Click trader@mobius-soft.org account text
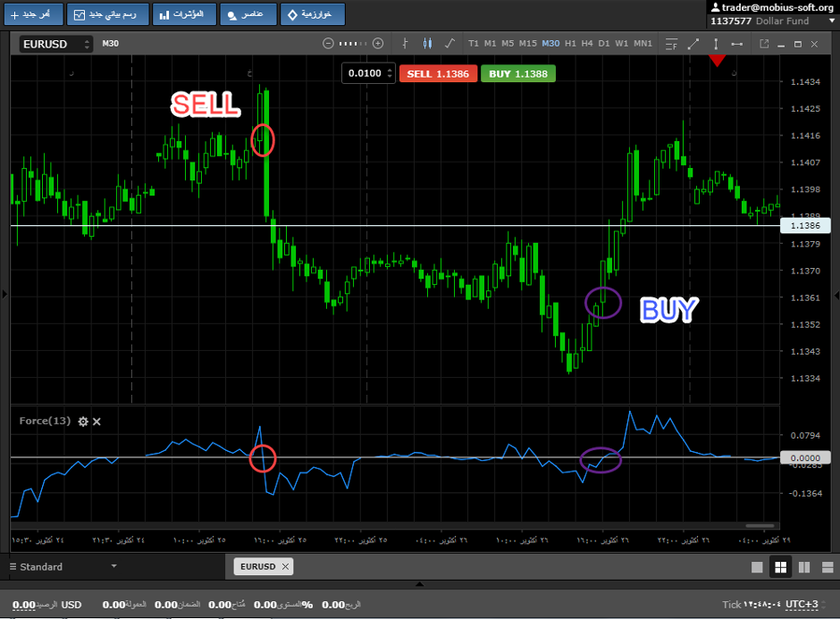 click(x=777, y=7)
